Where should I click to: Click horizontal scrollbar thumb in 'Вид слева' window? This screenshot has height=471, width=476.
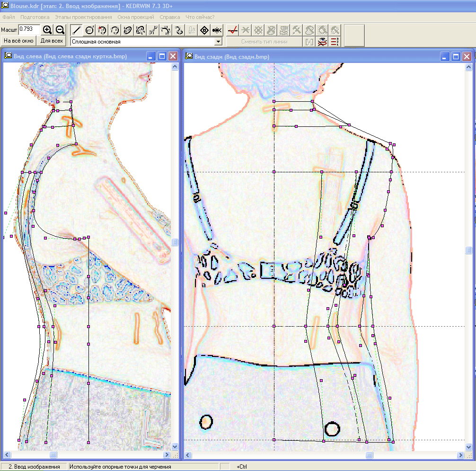tap(53, 454)
